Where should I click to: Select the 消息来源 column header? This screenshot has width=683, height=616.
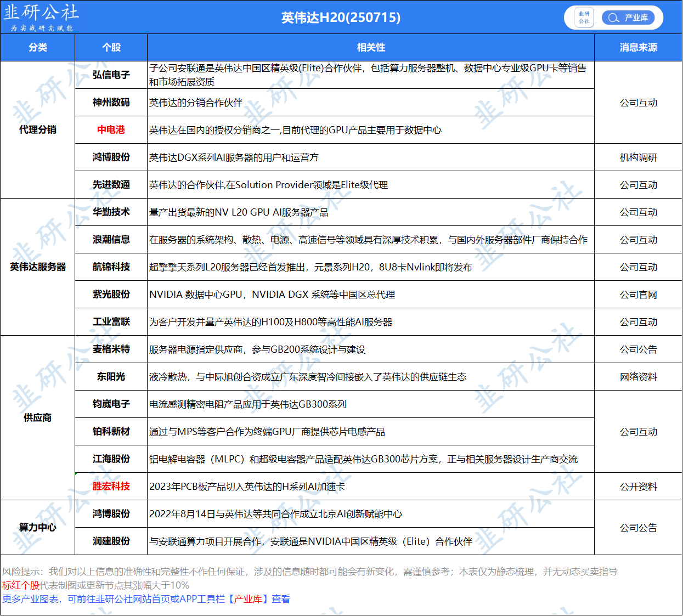[x=638, y=48]
